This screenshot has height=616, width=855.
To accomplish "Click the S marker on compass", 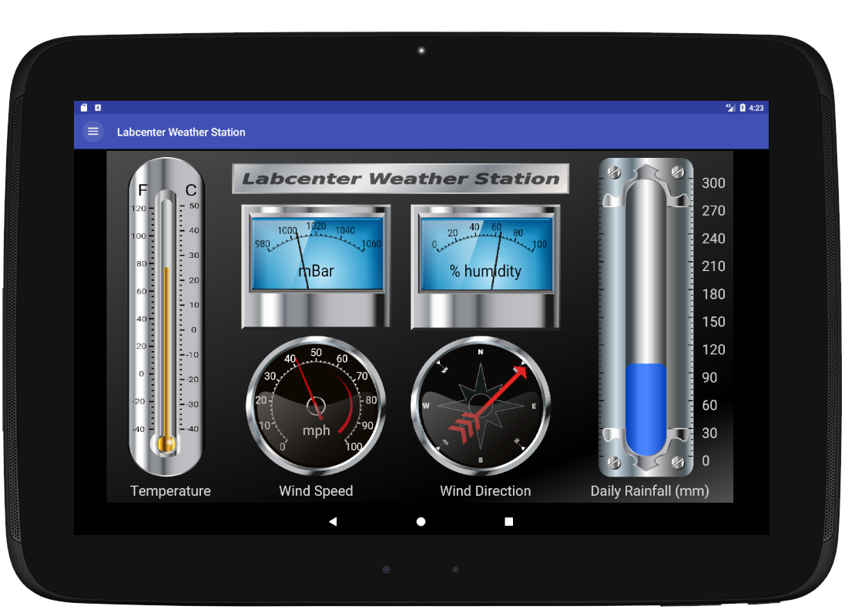I will [x=481, y=460].
